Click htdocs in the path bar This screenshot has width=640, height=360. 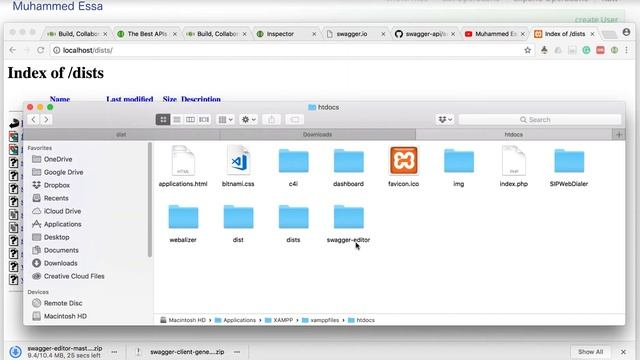[x=361, y=320]
